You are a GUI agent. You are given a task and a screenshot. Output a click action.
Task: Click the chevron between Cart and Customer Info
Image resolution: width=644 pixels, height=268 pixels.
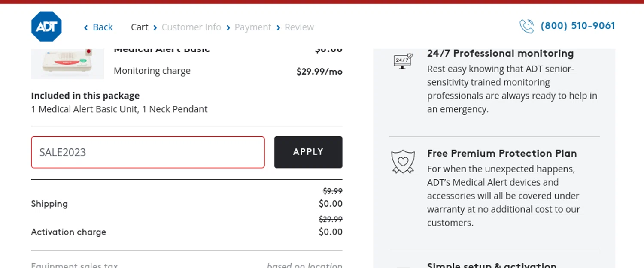coord(155,27)
